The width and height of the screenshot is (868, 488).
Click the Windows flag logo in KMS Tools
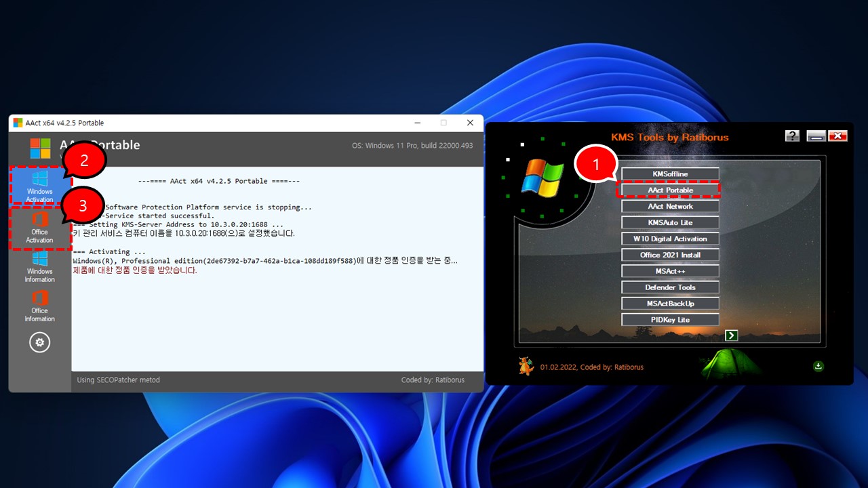[542, 178]
